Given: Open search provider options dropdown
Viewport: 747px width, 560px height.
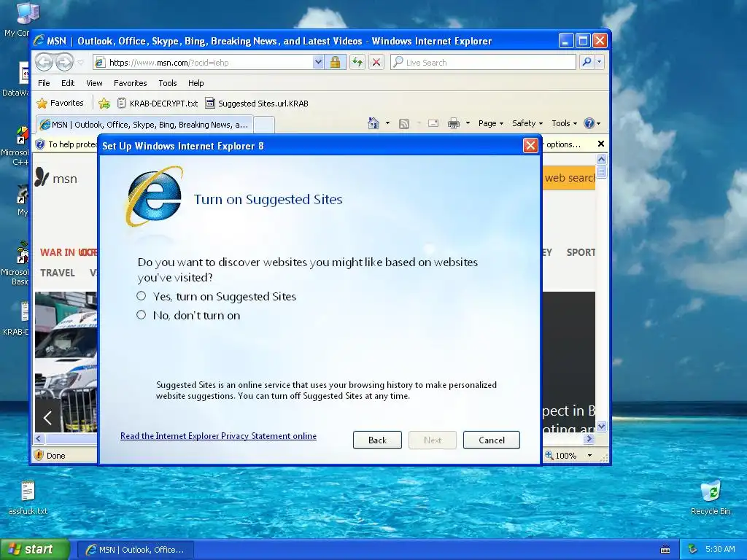Looking at the screenshot, I should point(600,62).
